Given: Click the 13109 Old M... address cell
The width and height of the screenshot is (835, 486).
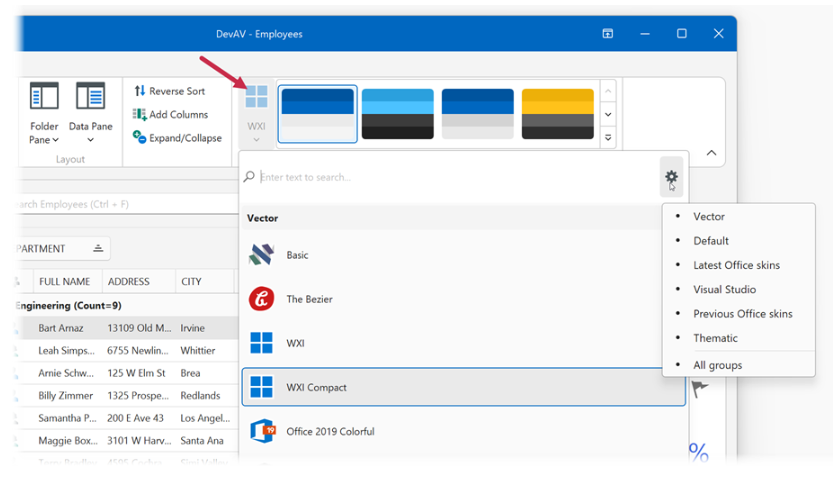Looking at the screenshot, I should pyautogui.click(x=139, y=328).
